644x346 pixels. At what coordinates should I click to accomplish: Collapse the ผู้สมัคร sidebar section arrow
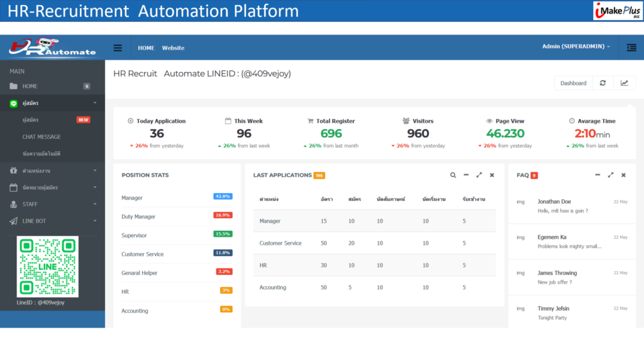[x=95, y=103]
